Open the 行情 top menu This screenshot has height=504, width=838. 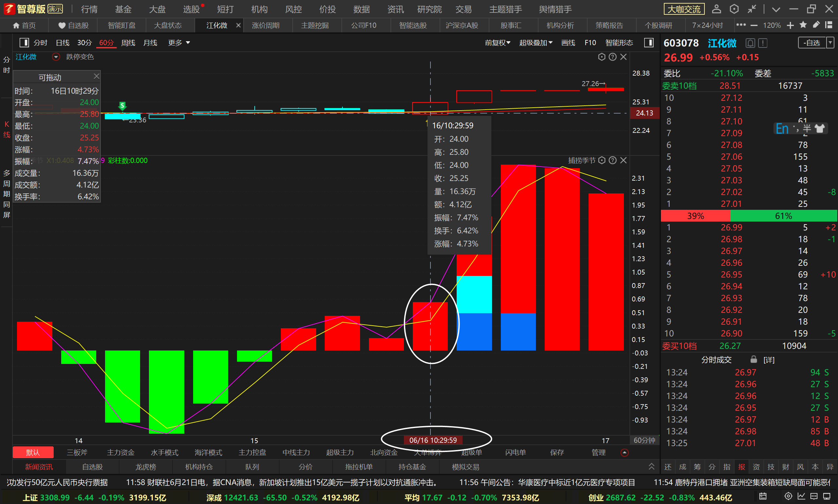pyautogui.click(x=89, y=9)
